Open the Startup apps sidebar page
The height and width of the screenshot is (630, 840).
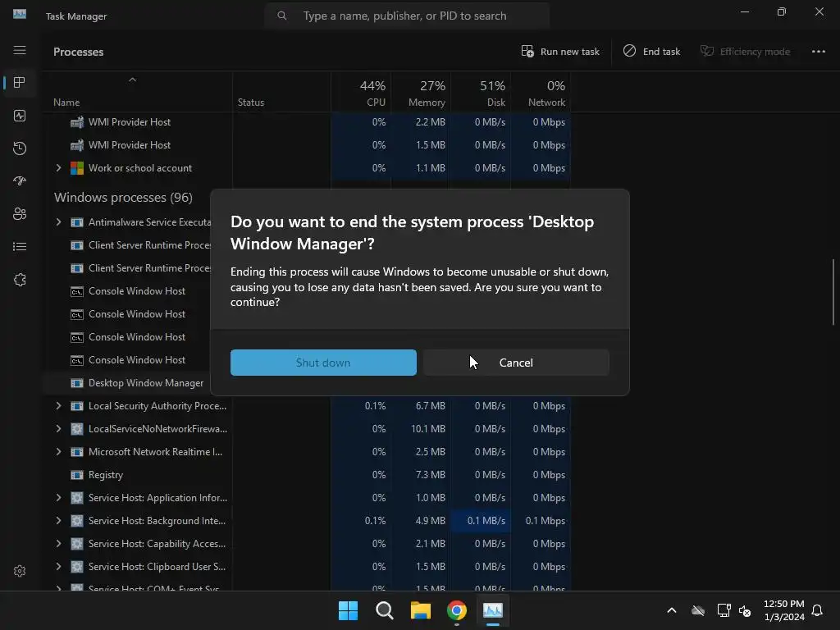pyautogui.click(x=20, y=181)
